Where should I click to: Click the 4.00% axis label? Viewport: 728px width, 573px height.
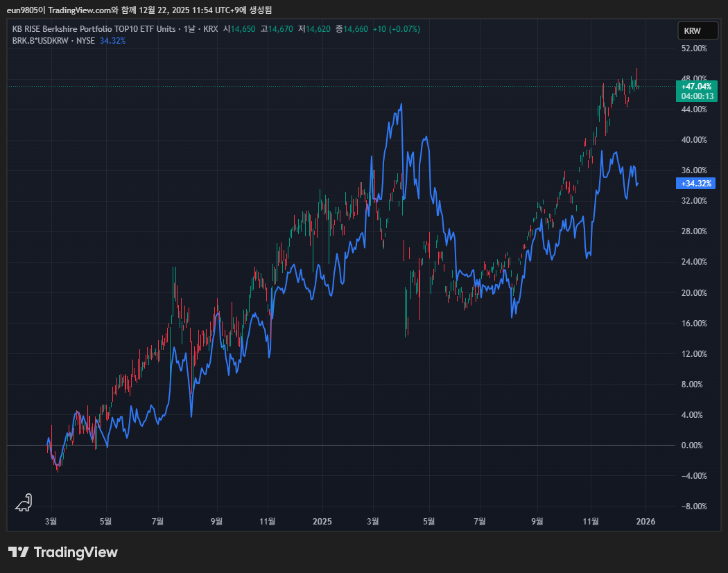tap(692, 415)
